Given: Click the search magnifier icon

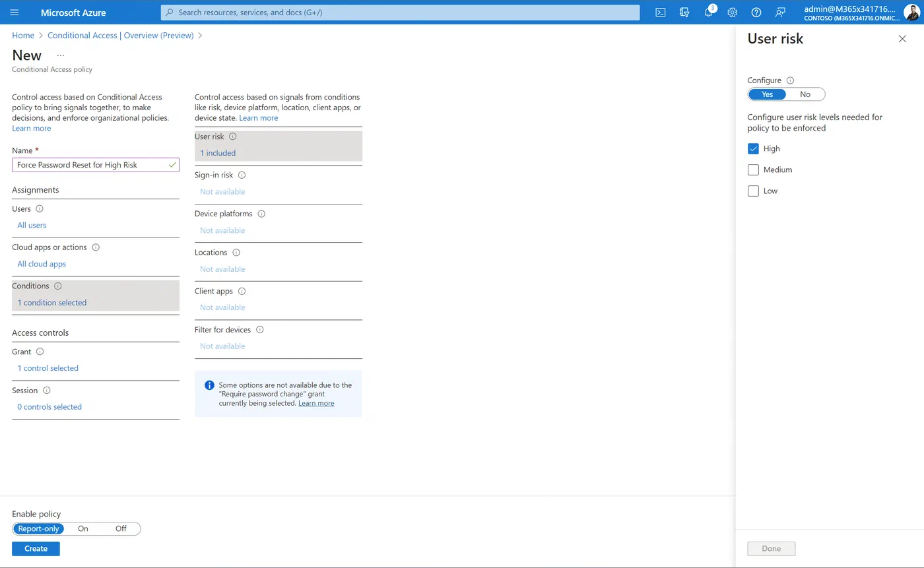Looking at the screenshot, I should (x=170, y=13).
